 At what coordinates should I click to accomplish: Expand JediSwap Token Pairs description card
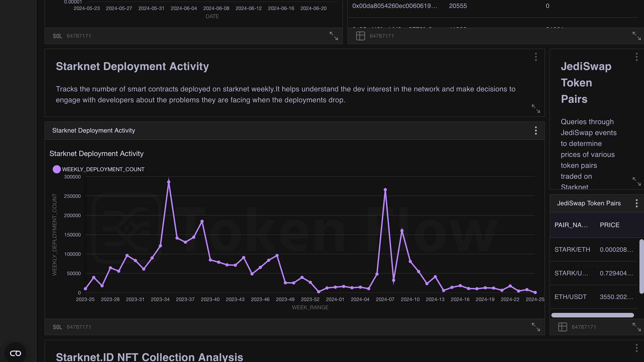coord(636,181)
